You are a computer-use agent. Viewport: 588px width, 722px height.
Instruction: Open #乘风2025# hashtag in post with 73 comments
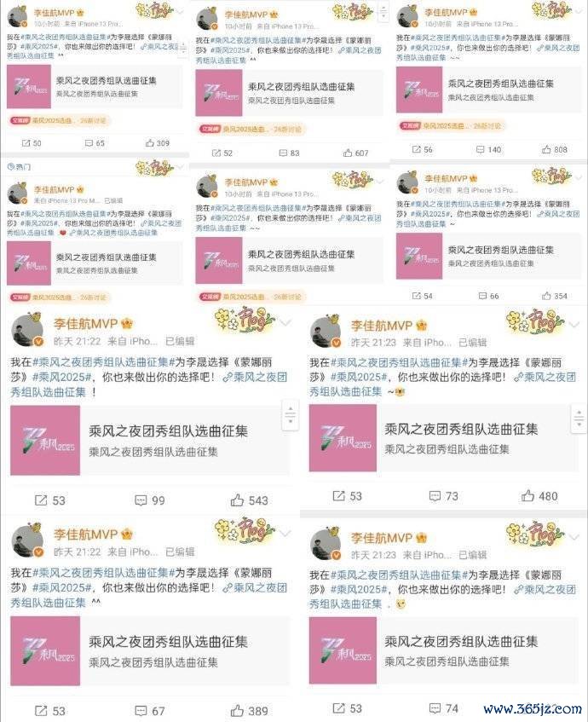tap(359, 377)
